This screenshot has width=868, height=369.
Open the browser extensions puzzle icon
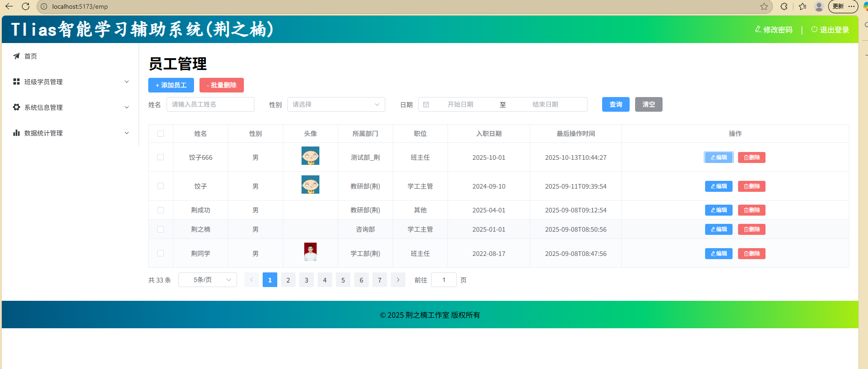784,6
